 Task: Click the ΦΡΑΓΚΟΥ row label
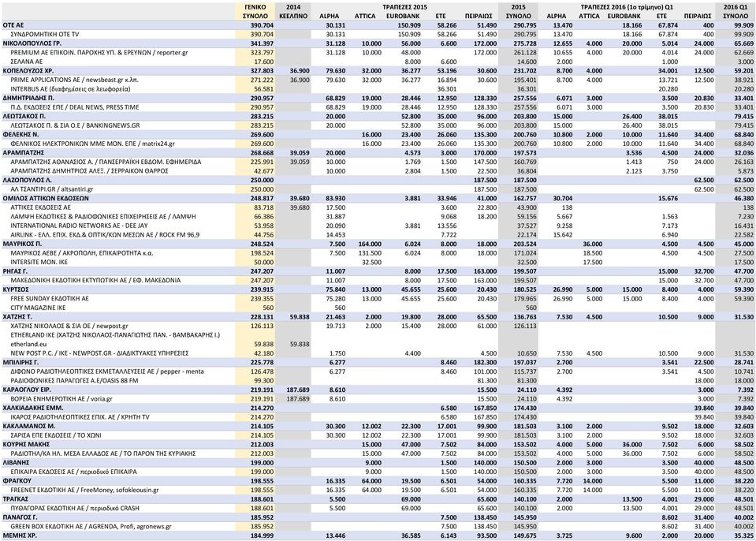tap(17, 481)
